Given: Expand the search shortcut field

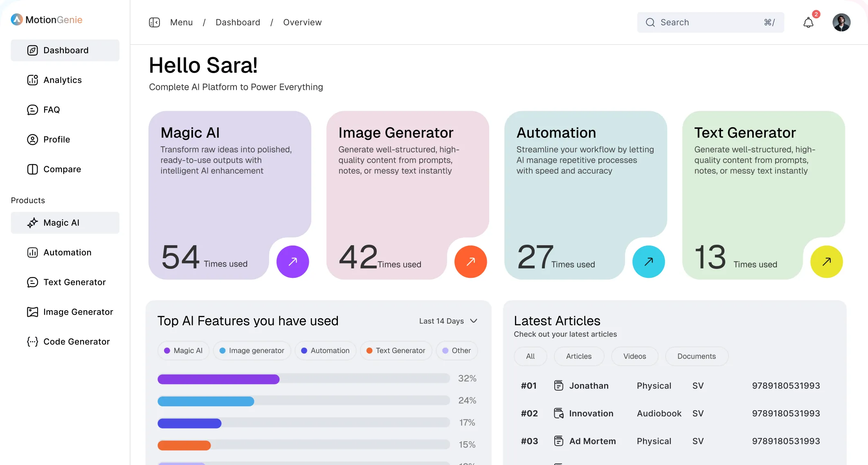Looking at the screenshot, I should point(769,22).
